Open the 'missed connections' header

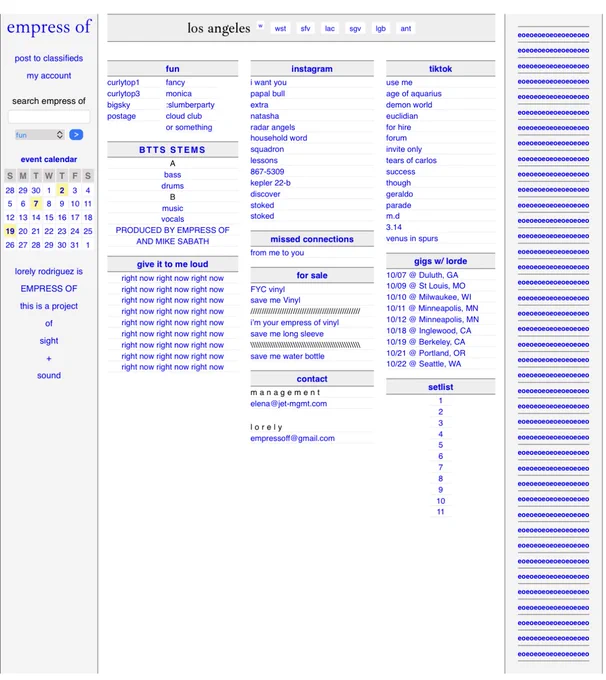click(312, 239)
